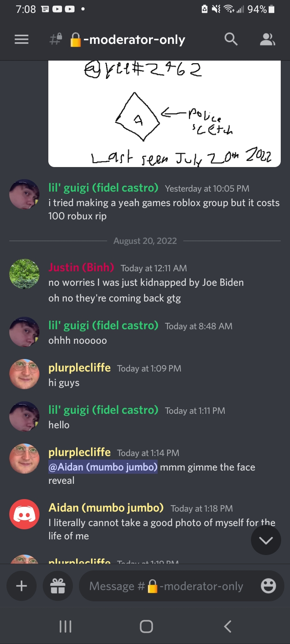
Task: Tap the gift icon button
Action: point(58,586)
